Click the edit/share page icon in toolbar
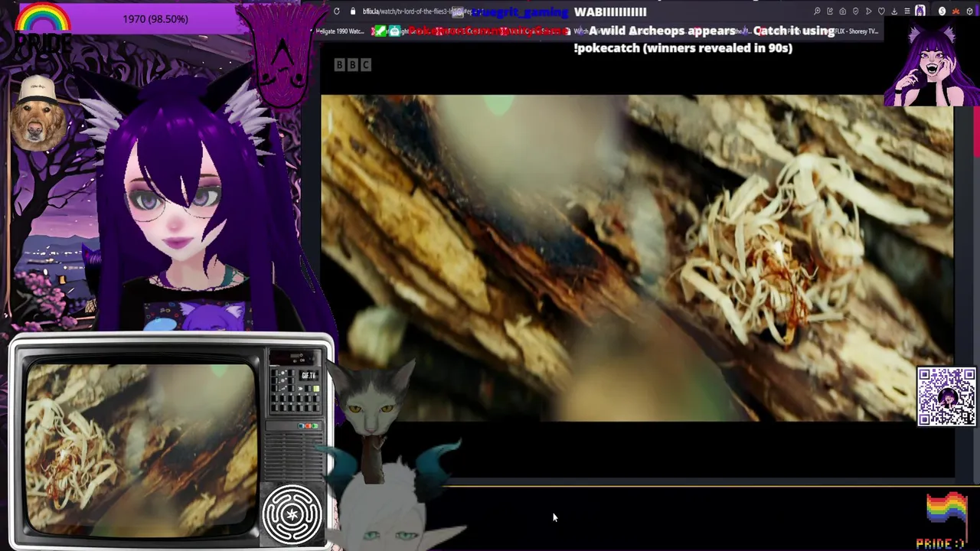Image resolution: width=980 pixels, height=551 pixels. (x=830, y=11)
